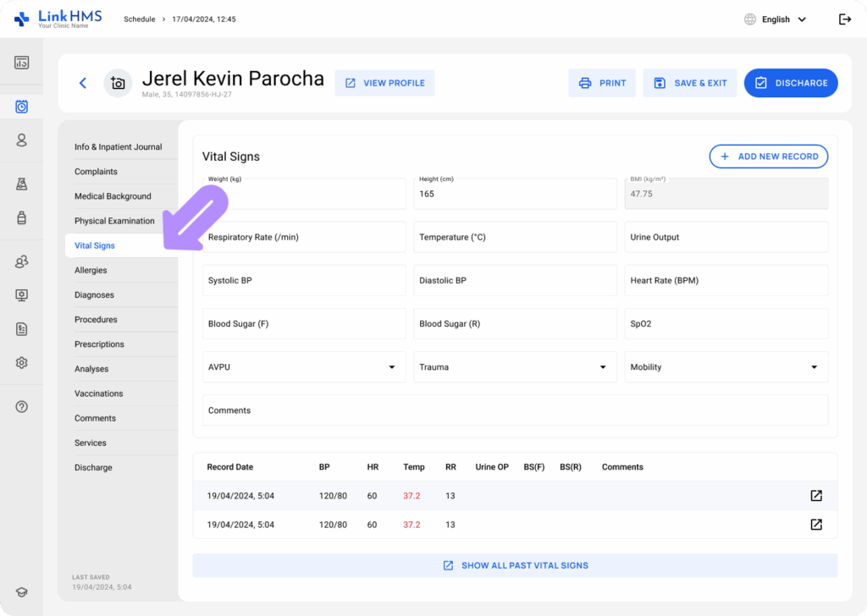867x616 pixels.
Task: Click the Urine Output field
Action: (726, 237)
